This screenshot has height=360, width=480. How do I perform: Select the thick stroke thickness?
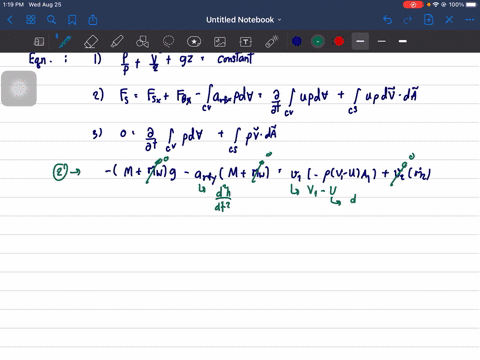coord(403,41)
